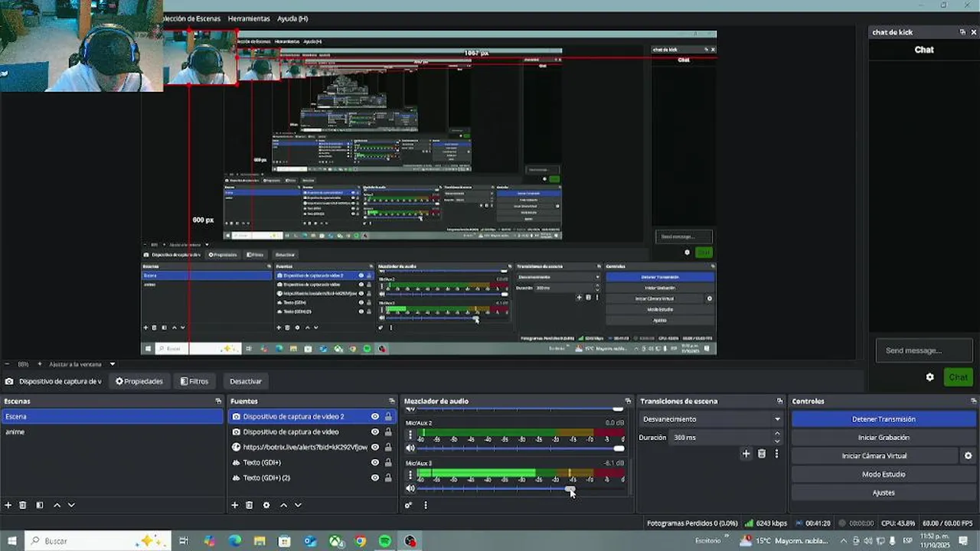Mute the Mic/Aux 3 speaker icon
Viewport: 980px width, 551px height.
[x=410, y=488]
